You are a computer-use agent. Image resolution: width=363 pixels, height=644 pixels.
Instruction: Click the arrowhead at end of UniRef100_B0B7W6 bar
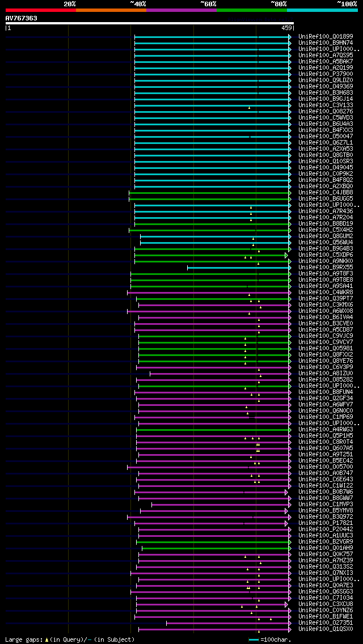point(286,492)
